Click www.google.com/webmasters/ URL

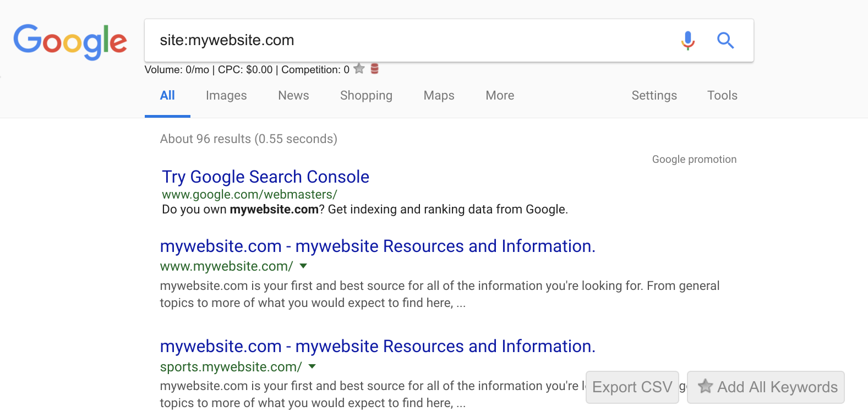click(249, 194)
